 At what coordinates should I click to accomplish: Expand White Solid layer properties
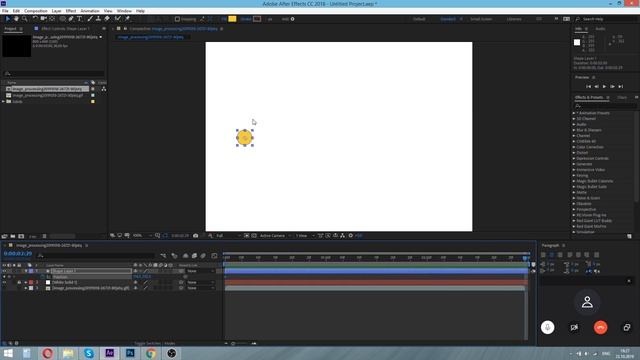[x=26, y=282]
